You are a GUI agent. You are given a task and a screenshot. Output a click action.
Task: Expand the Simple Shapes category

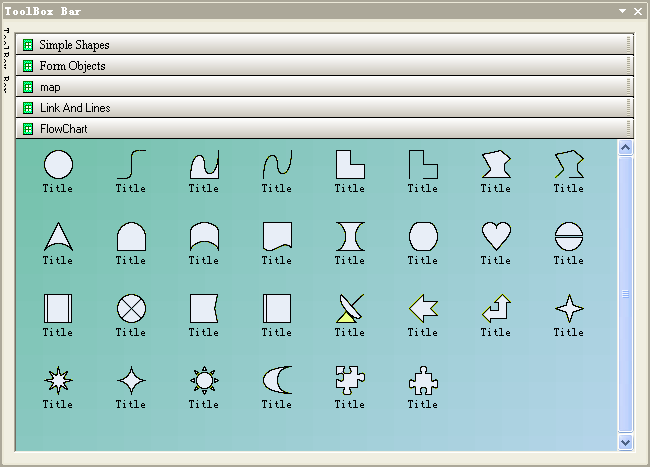(325, 44)
